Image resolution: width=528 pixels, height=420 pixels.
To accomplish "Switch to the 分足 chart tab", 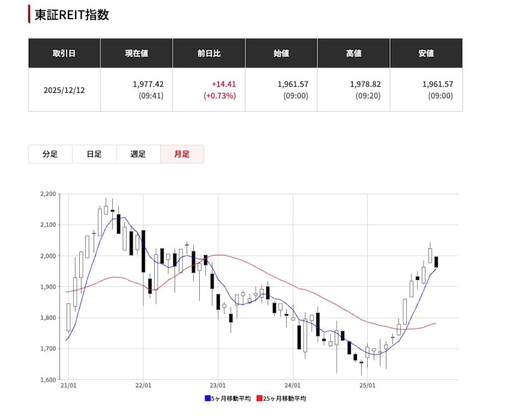I will point(50,154).
